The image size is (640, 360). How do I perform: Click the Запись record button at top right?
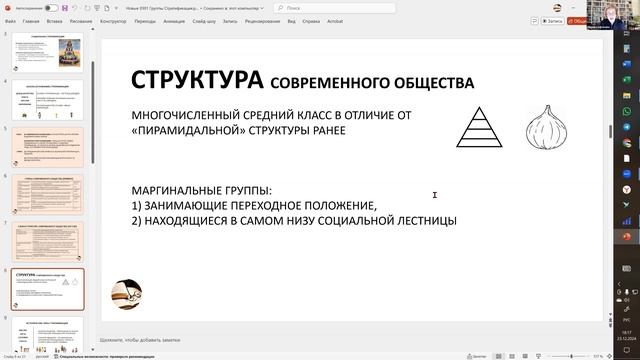tap(553, 21)
